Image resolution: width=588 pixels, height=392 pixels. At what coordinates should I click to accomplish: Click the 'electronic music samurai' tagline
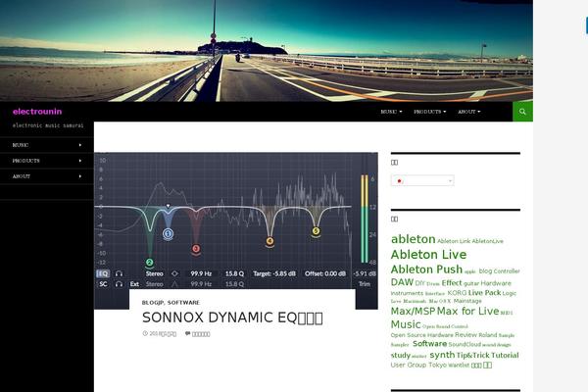[48, 125]
